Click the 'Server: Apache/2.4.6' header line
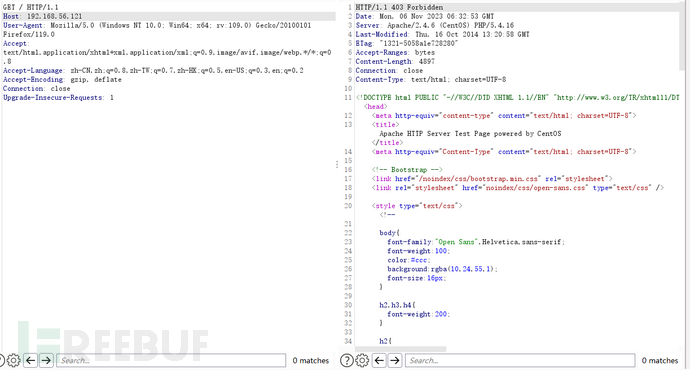 (x=435, y=26)
